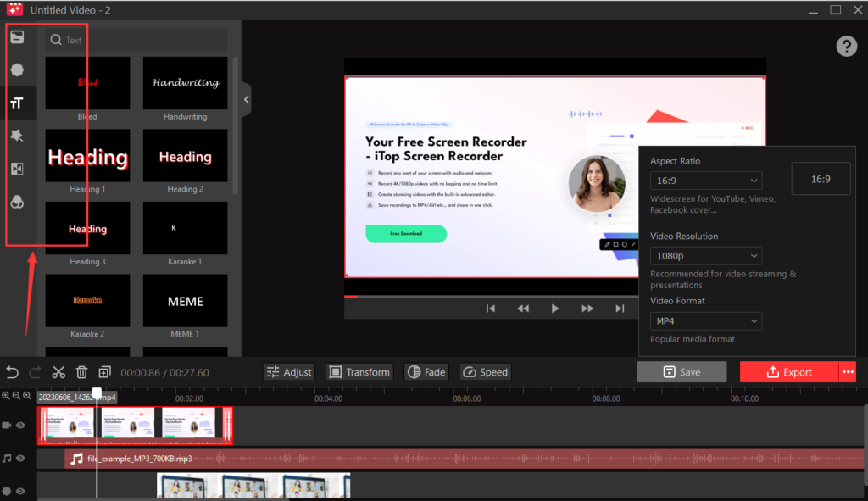Click the Transform button
The image size is (868, 501).
pyautogui.click(x=359, y=372)
